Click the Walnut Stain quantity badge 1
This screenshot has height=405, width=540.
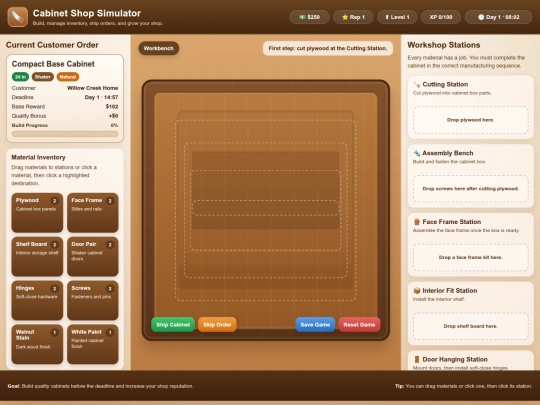coord(54,332)
